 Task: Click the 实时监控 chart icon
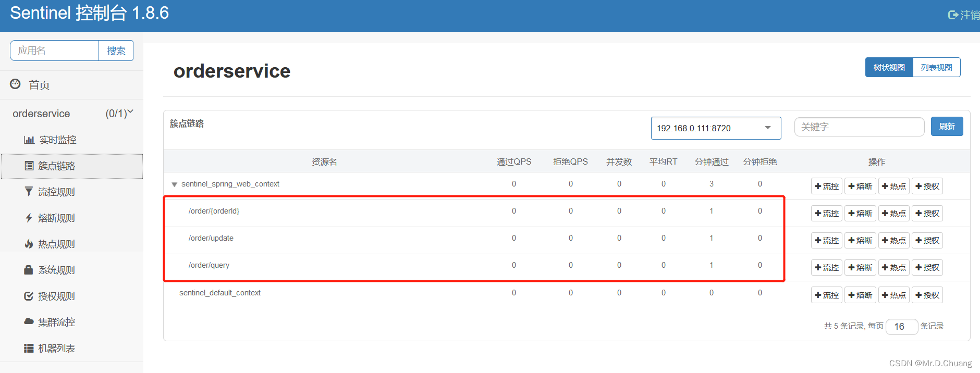coord(29,140)
